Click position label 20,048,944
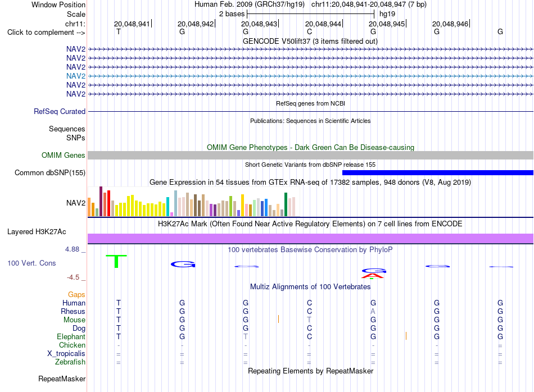Screen dimensions: 534x392 tap(323, 24)
